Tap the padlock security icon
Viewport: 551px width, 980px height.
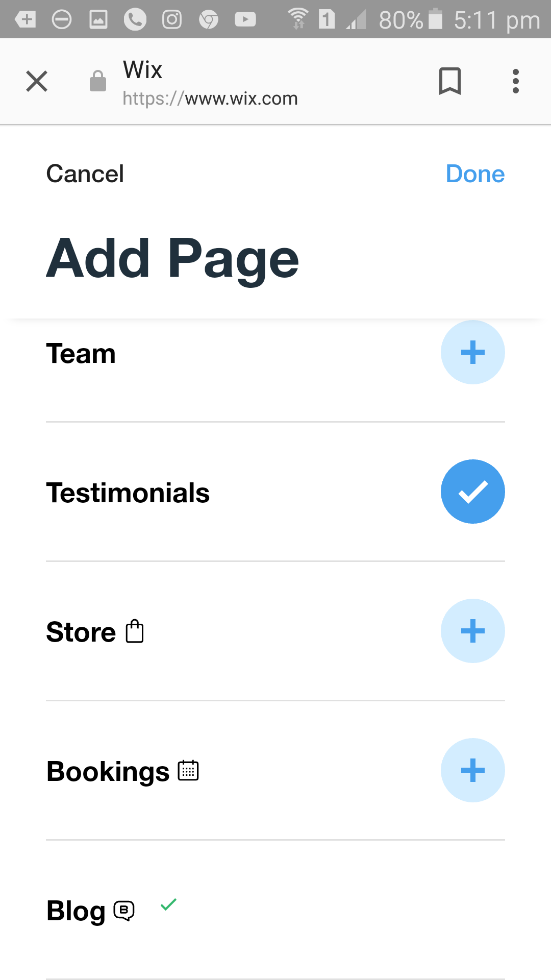click(97, 81)
